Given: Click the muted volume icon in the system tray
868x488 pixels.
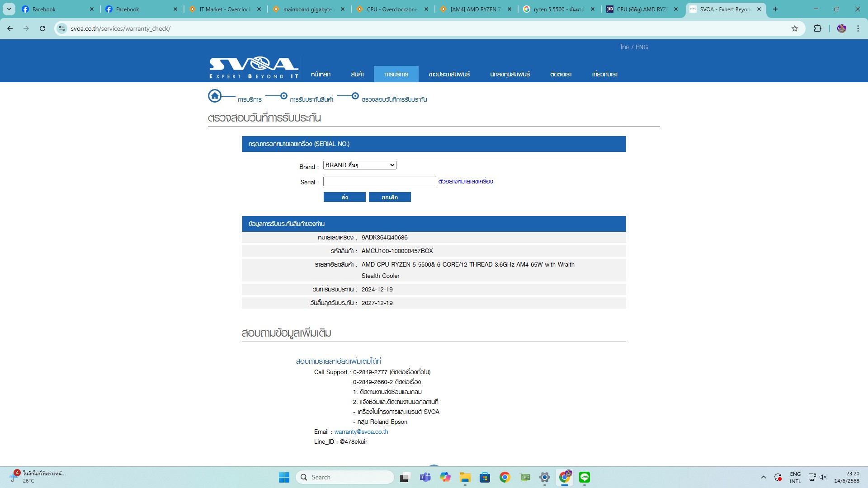Looking at the screenshot, I should (x=823, y=477).
